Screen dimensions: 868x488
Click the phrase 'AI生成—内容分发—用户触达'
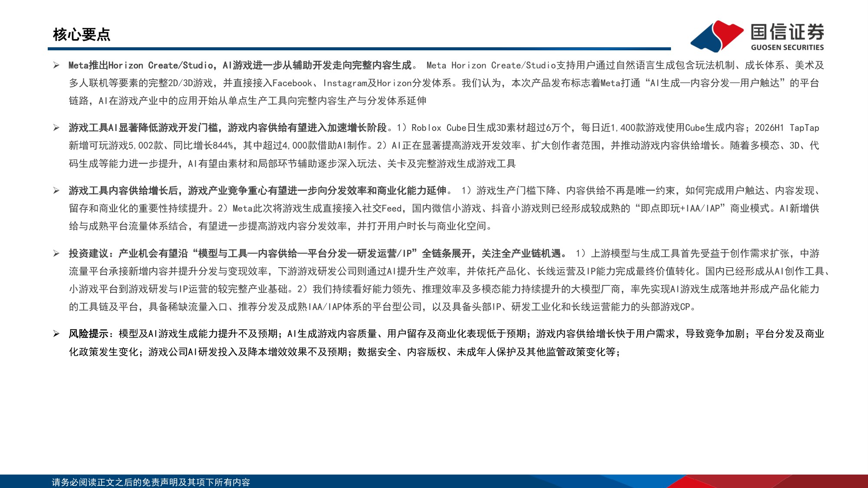[x=715, y=83]
